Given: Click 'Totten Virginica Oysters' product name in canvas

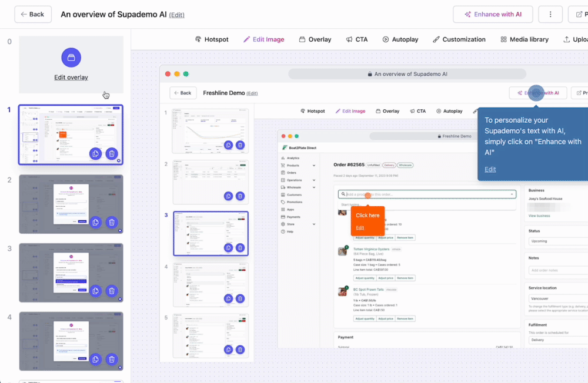Looking at the screenshot, I should click(x=371, y=249).
